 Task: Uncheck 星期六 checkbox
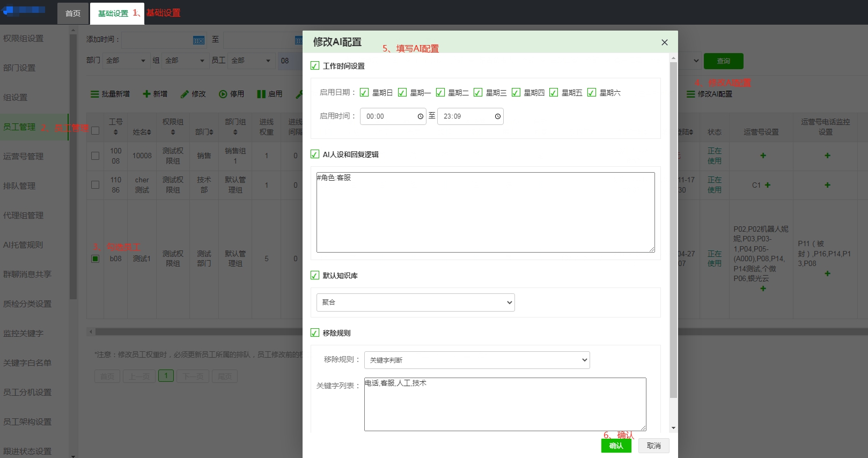(x=592, y=92)
